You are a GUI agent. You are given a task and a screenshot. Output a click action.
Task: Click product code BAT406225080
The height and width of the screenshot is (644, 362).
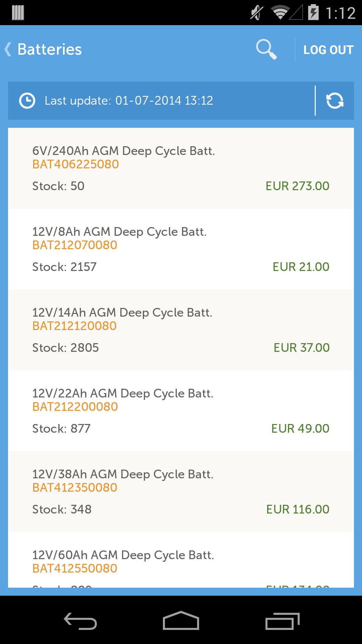click(76, 164)
